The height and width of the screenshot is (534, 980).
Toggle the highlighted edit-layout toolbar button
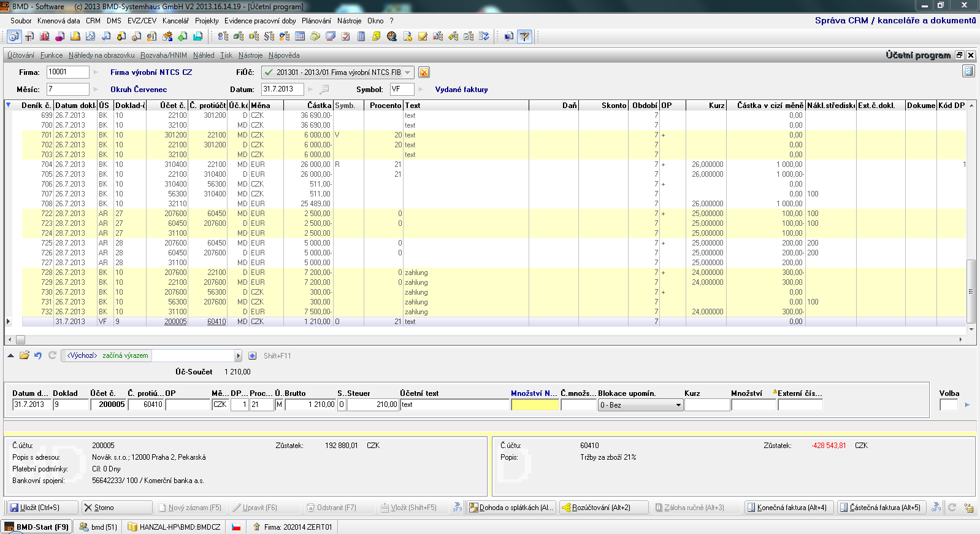pos(524,36)
